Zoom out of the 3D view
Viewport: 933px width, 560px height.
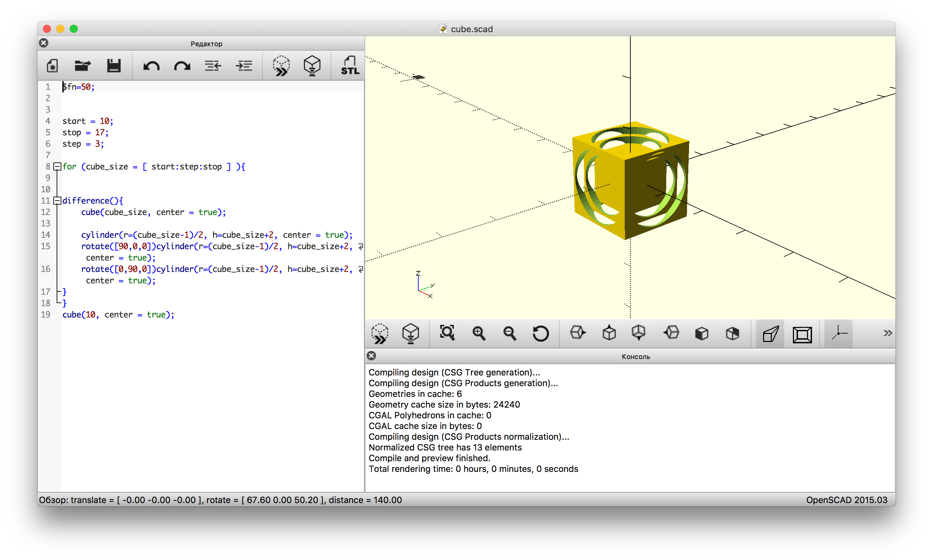(x=510, y=333)
